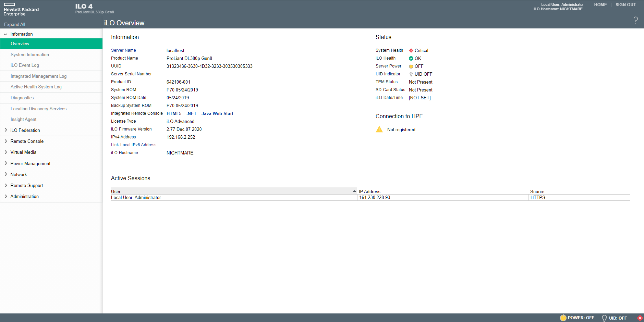Viewport: 644px width, 322px height.
Task: Expand the Administration section
Action: pyautogui.click(x=6, y=196)
